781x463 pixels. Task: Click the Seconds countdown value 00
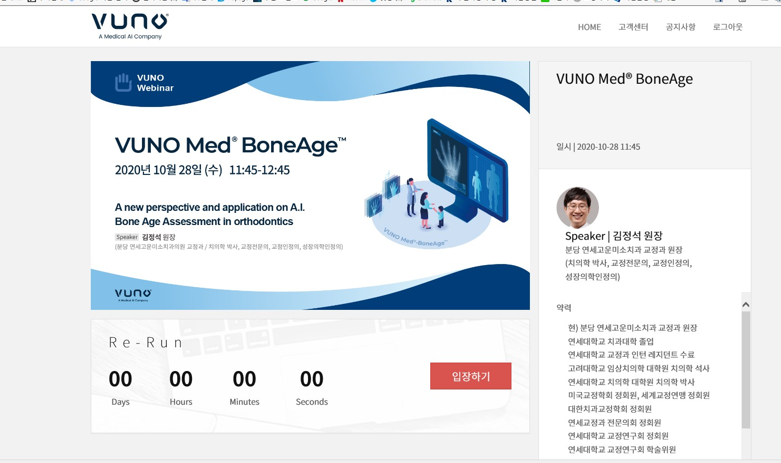pos(312,379)
